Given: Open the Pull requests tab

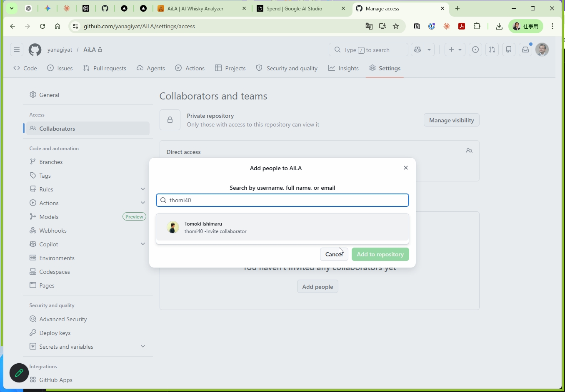Looking at the screenshot, I should (x=105, y=68).
